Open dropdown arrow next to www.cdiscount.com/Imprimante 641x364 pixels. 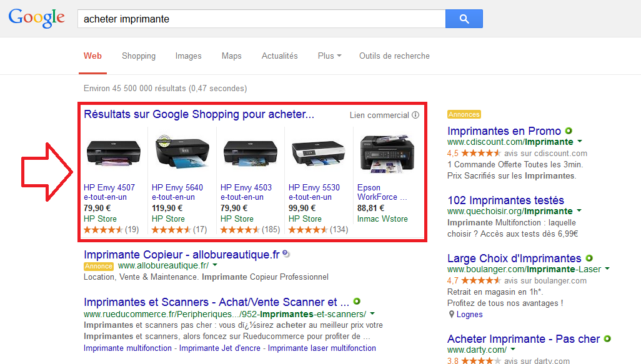click(x=580, y=141)
